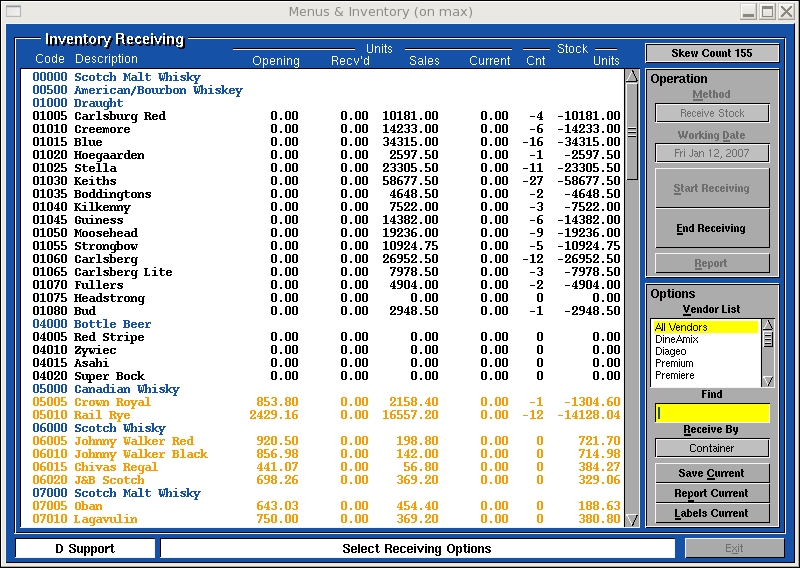This screenshot has height=568, width=800.
Task: Click the vendor list scroll up arrow
Action: coord(768,325)
